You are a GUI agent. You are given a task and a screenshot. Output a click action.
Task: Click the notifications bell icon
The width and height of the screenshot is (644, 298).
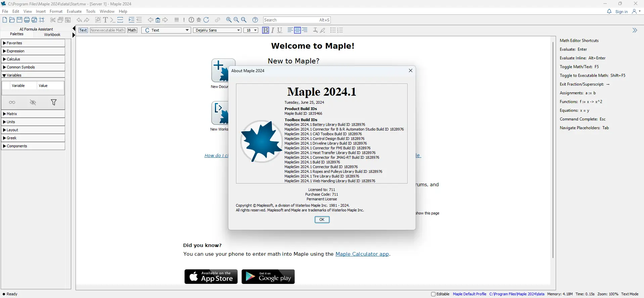coord(609,11)
